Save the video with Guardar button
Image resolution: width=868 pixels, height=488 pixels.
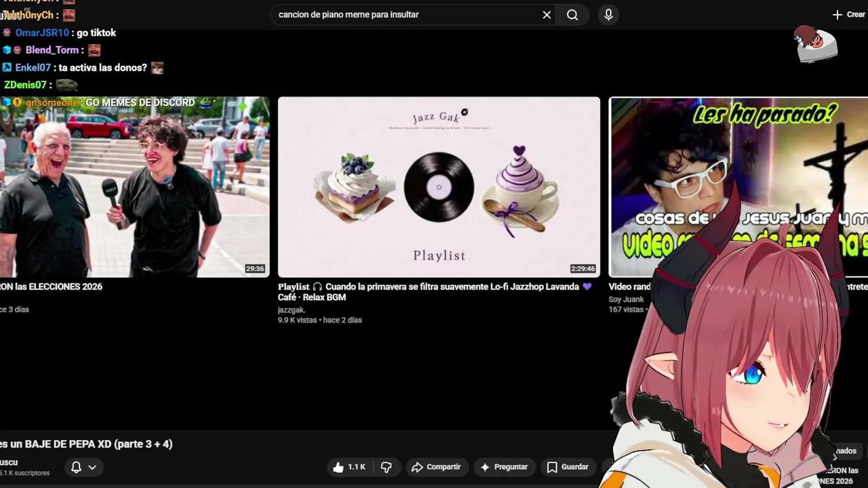(x=568, y=467)
